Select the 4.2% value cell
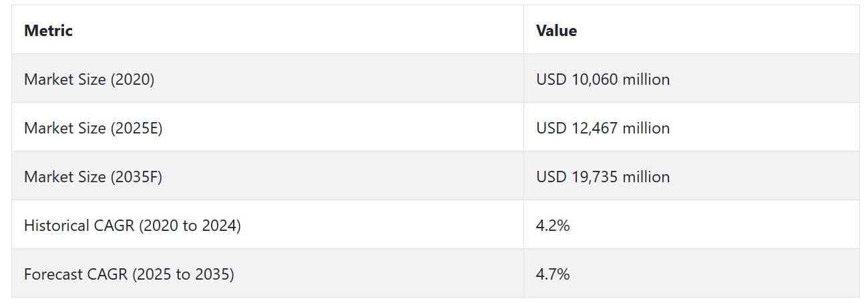The height and width of the screenshot is (303, 868). coord(691,225)
